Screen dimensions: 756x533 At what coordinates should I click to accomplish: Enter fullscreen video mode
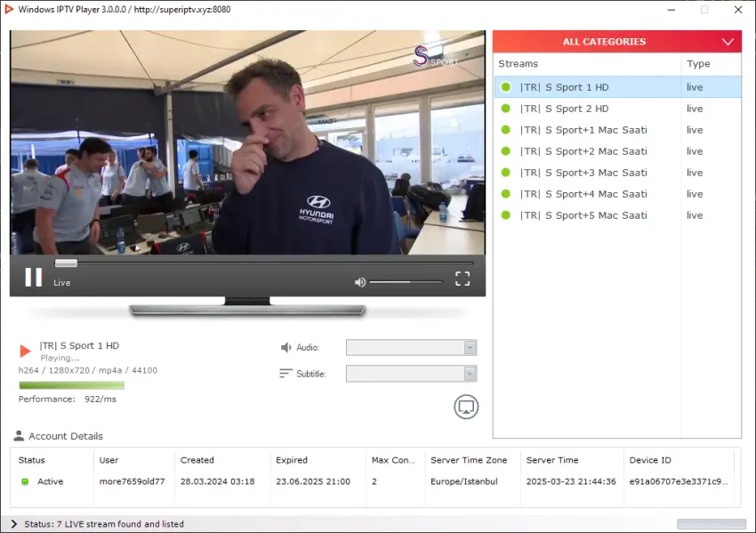coord(462,279)
